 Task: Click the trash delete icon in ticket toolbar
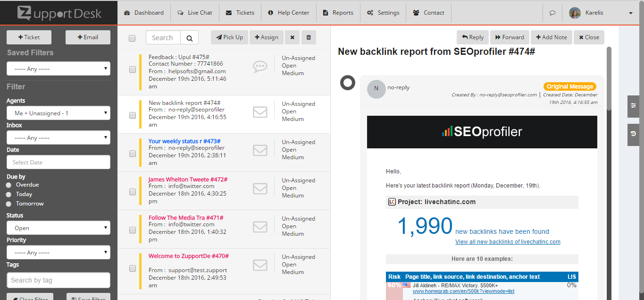tap(309, 37)
